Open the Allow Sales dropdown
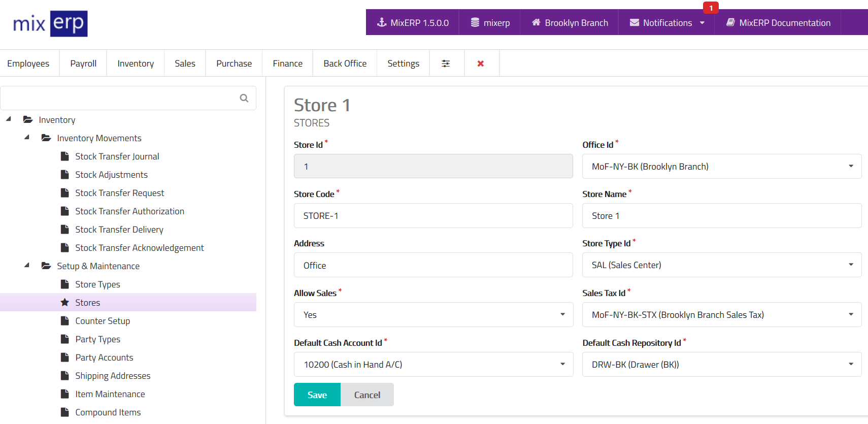This screenshot has height=424, width=868. pos(433,315)
